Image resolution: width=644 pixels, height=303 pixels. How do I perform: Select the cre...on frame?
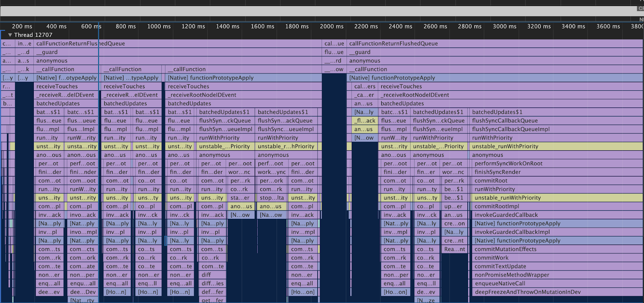pos(454,224)
